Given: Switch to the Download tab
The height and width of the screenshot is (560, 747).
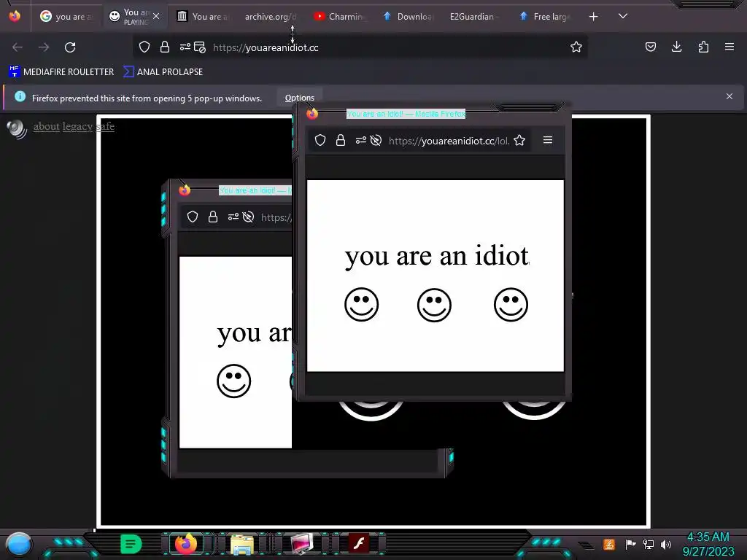Looking at the screenshot, I should coord(409,17).
